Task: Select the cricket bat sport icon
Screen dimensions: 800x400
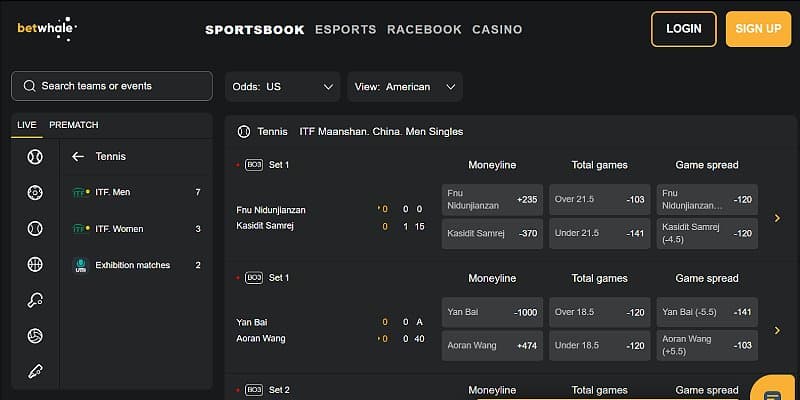Action: click(x=35, y=371)
